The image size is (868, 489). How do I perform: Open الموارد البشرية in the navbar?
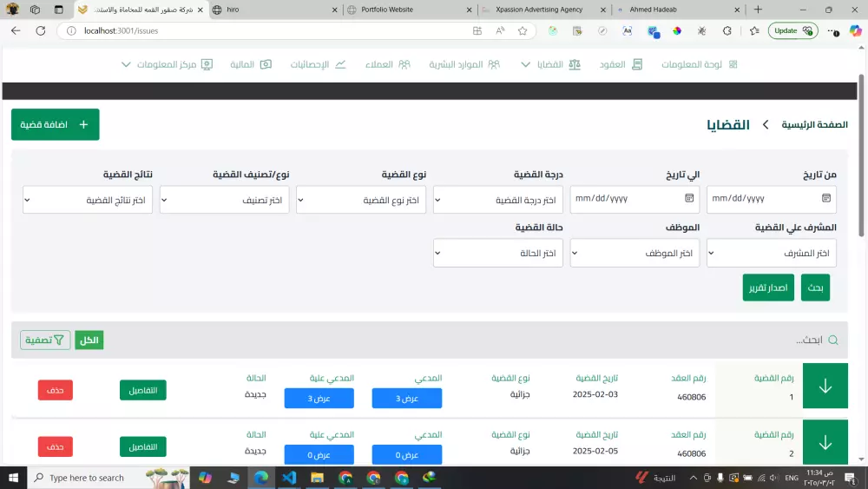(464, 65)
